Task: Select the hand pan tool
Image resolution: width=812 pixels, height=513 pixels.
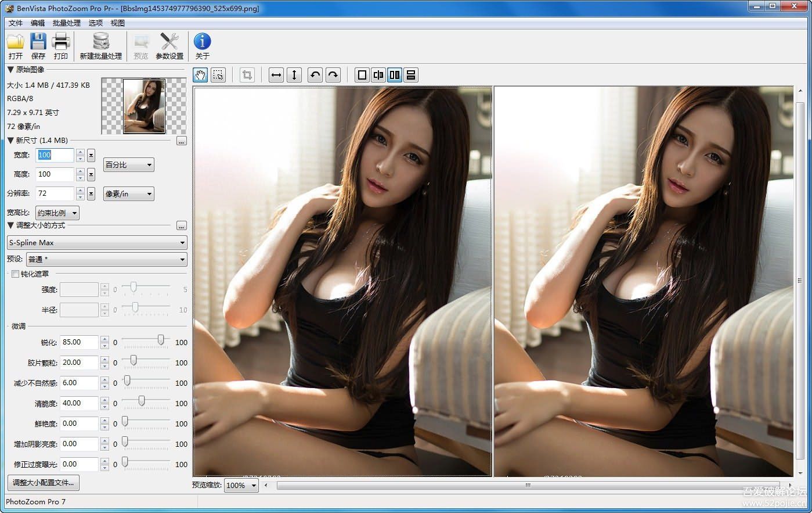Action: pyautogui.click(x=200, y=75)
